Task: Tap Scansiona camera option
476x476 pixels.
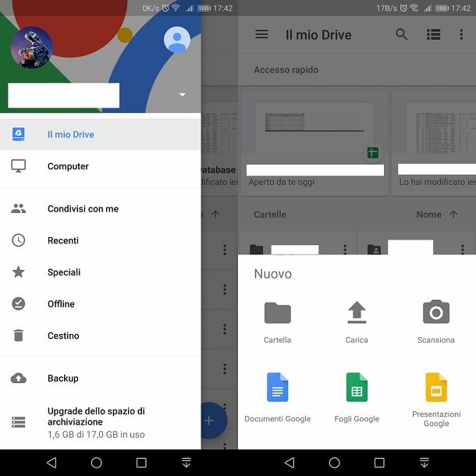Action: [x=436, y=323]
